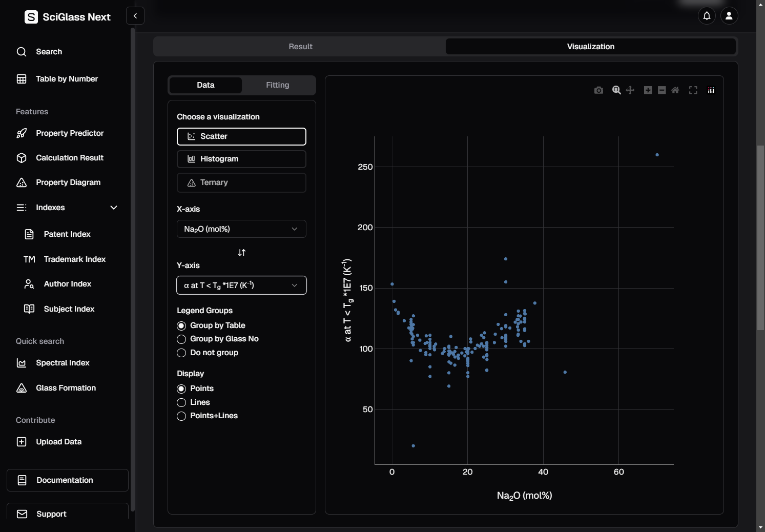Choose the Histogram visualization
This screenshot has width=765, height=532.
[x=241, y=159]
